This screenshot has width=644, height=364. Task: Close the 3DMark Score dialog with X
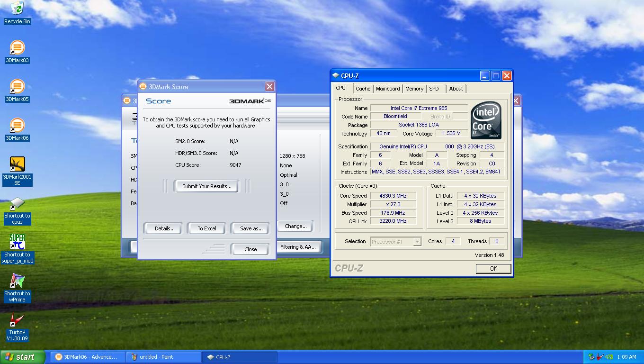pos(269,86)
